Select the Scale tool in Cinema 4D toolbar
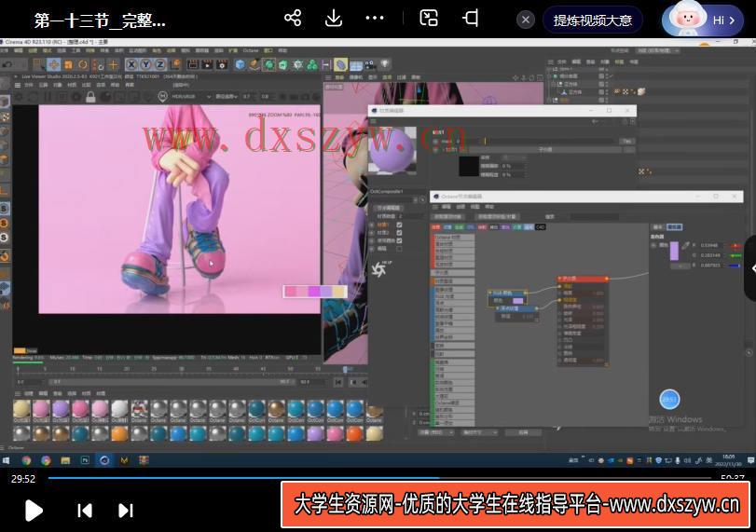Viewport: 756px width, 532px height. pos(68,64)
